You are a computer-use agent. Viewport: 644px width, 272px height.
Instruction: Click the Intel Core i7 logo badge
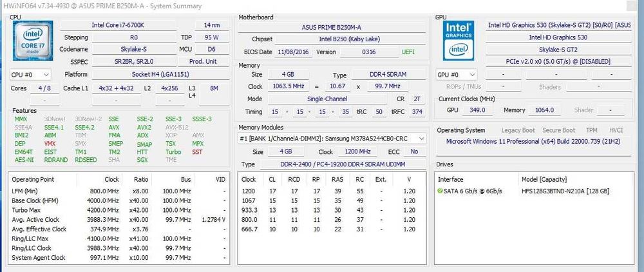tap(32, 41)
